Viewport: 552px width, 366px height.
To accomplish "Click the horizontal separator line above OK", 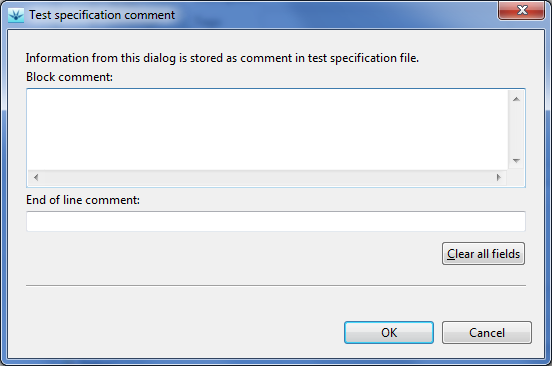I will (x=276, y=285).
